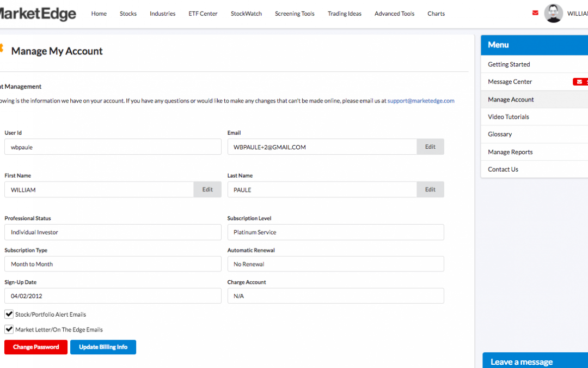Image resolution: width=588 pixels, height=368 pixels.
Task: Click Edit button next to Email
Action: point(430,147)
